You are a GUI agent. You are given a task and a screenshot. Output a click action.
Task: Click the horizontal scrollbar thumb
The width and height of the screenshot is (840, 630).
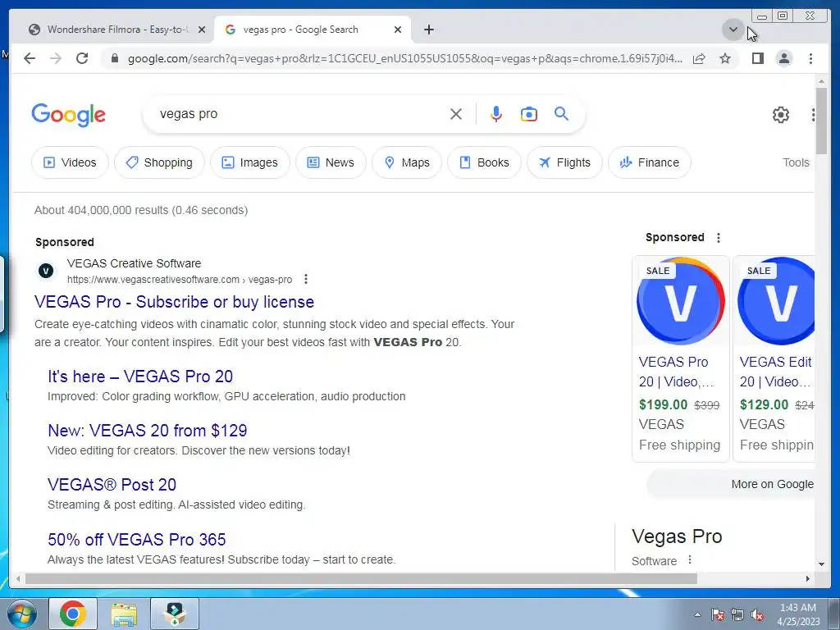tap(361, 578)
